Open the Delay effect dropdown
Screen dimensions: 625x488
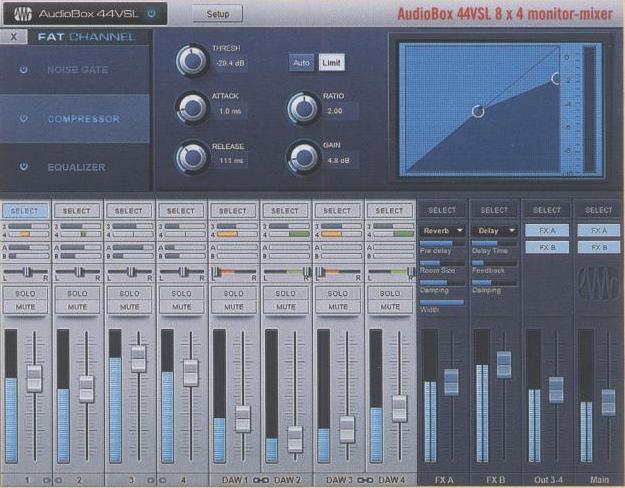[494, 230]
